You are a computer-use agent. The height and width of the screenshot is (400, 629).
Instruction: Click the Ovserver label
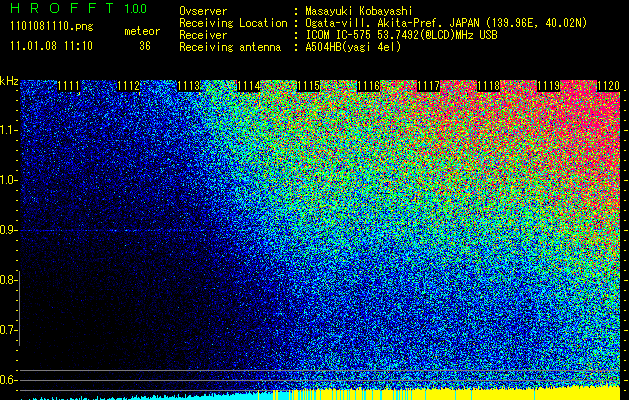coord(203,12)
